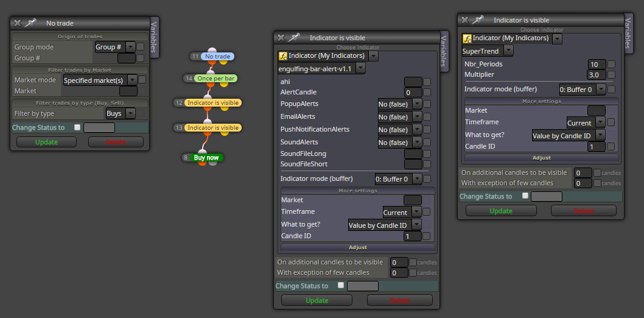Click the Group # input field

[127, 58]
